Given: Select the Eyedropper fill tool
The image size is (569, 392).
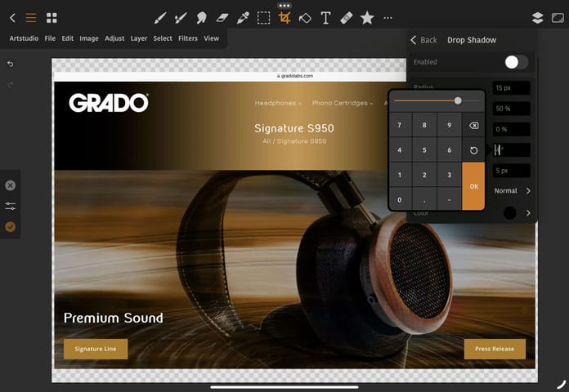Looking at the screenshot, I should coord(243,18).
